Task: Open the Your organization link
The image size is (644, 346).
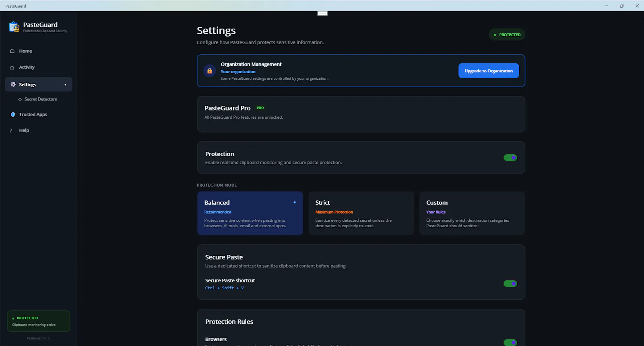Action: coord(238,72)
